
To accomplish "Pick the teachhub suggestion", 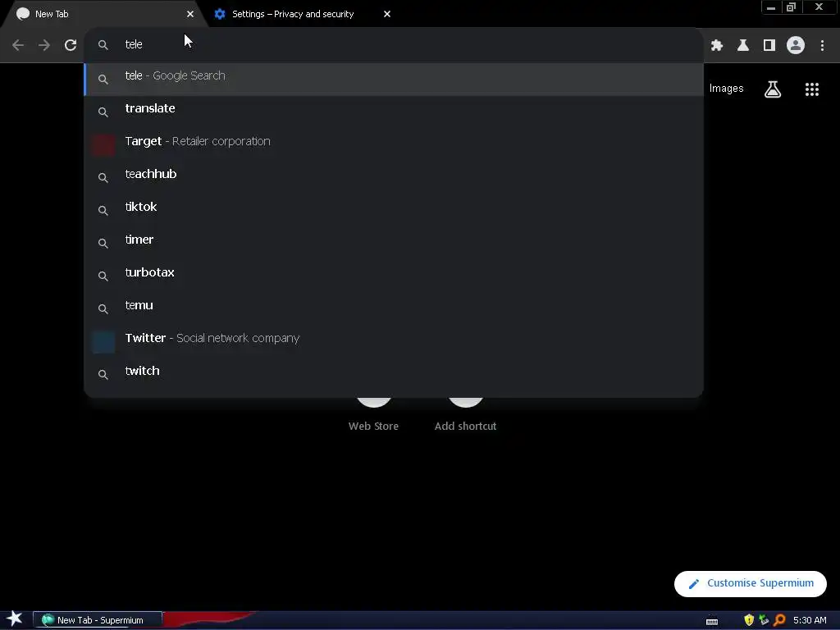I will (x=394, y=177).
